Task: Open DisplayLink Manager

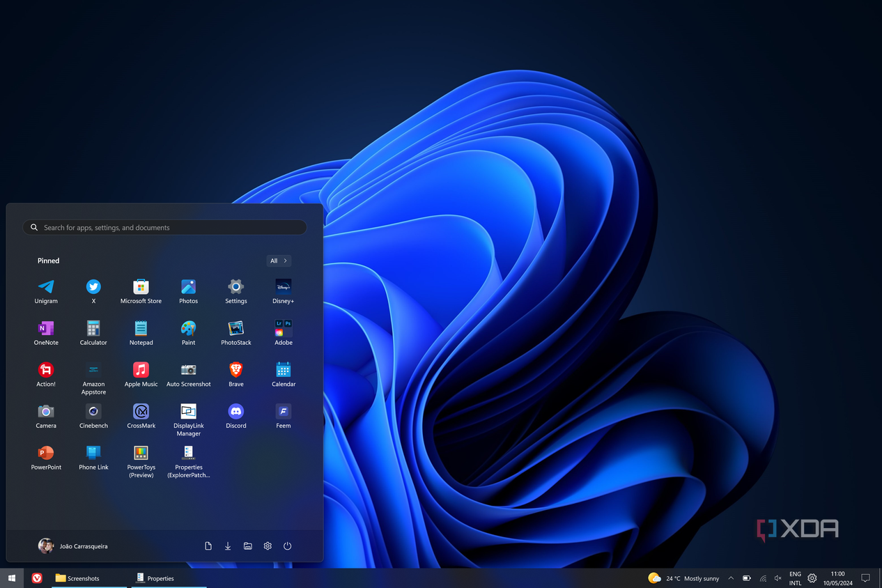Action: [x=188, y=420]
